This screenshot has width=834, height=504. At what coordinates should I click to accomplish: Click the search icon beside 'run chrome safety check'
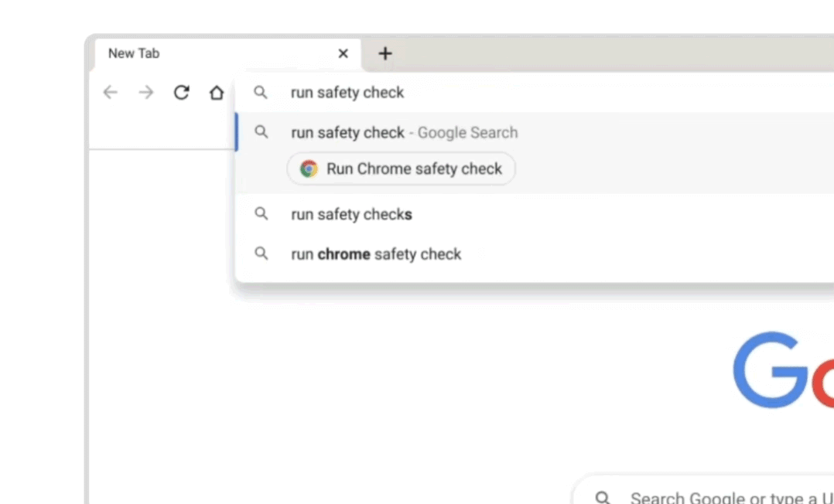[261, 254]
